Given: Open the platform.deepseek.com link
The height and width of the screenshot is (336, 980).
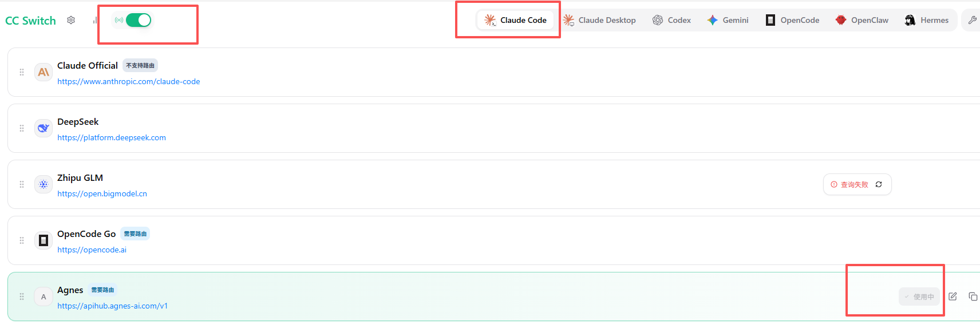Looking at the screenshot, I should pyautogui.click(x=112, y=138).
